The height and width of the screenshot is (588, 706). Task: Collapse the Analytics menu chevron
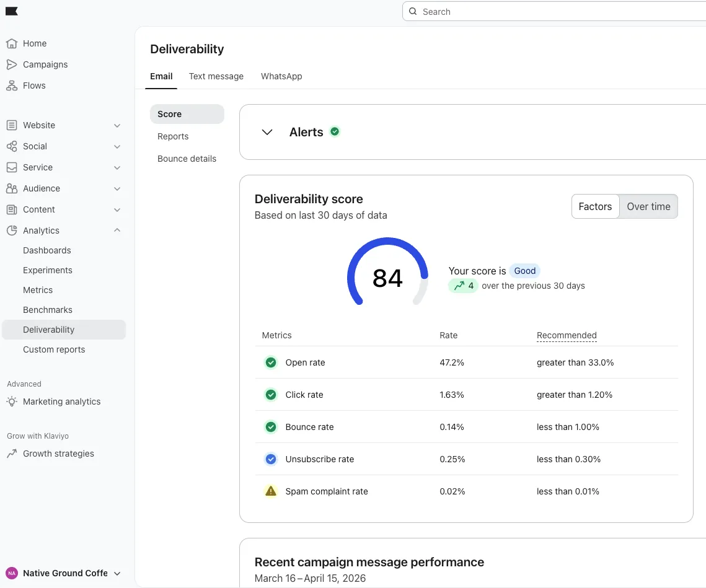117,230
